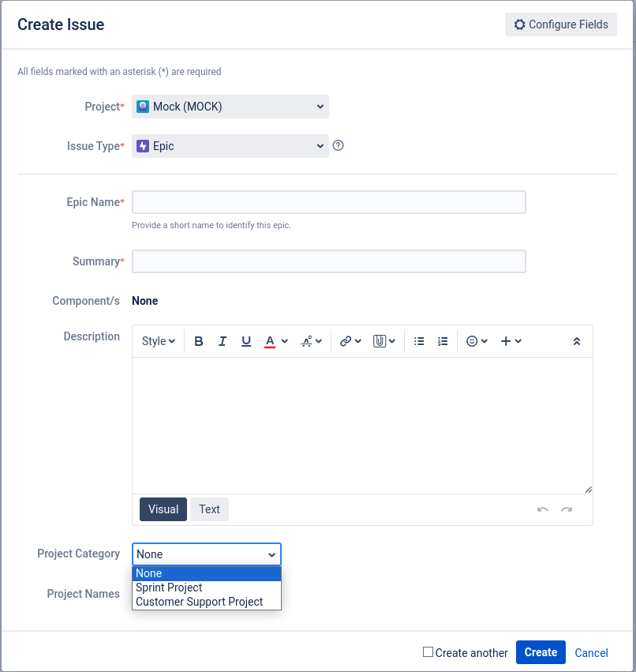Open the text color picker dropdown arrow
This screenshot has height=672, width=636.
(x=285, y=341)
